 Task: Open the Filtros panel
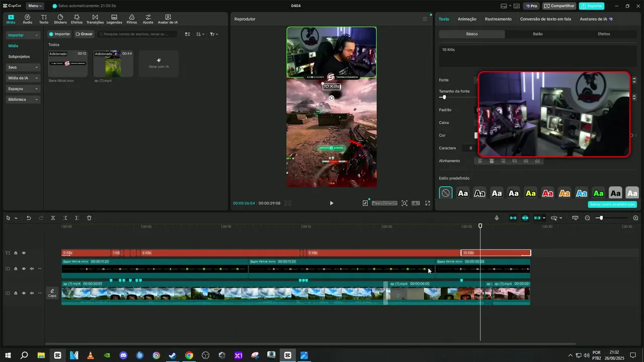pos(132,19)
